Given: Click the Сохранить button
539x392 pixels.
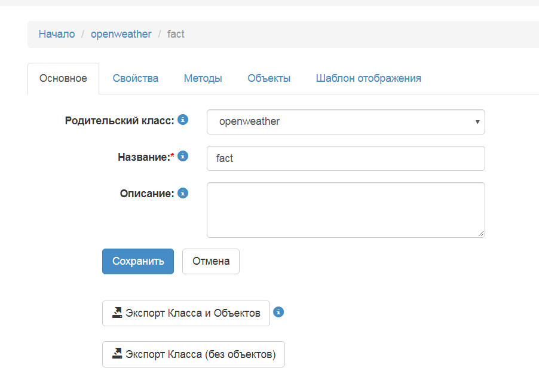Looking at the screenshot, I should point(137,261).
